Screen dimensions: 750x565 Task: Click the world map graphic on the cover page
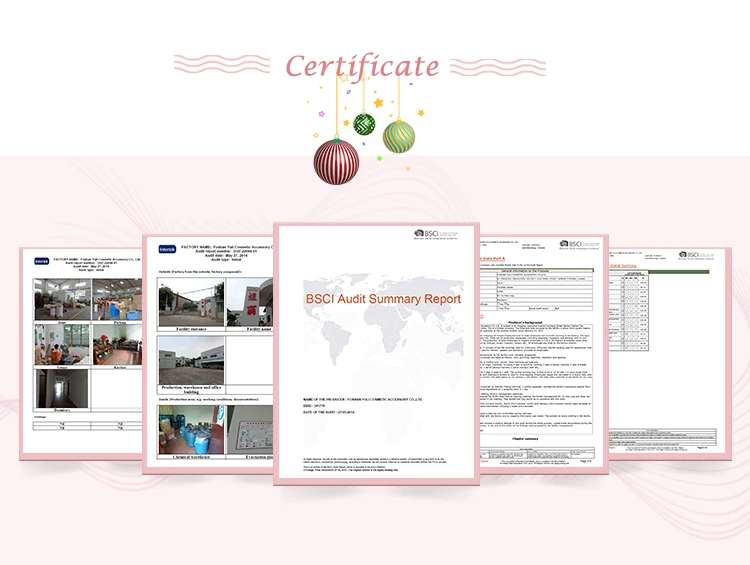[x=383, y=321]
